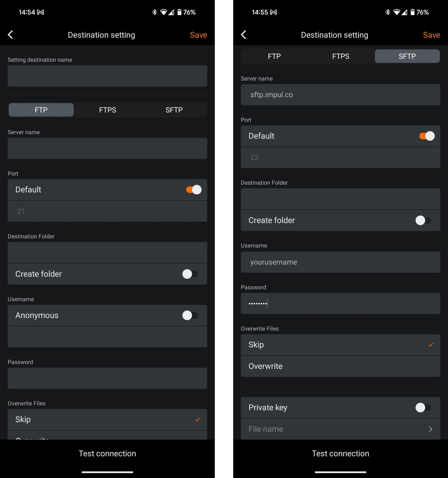This screenshot has height=478, width=448.
Task: Tap orange checkmark beside Skip on left
Action: (197, 420)
